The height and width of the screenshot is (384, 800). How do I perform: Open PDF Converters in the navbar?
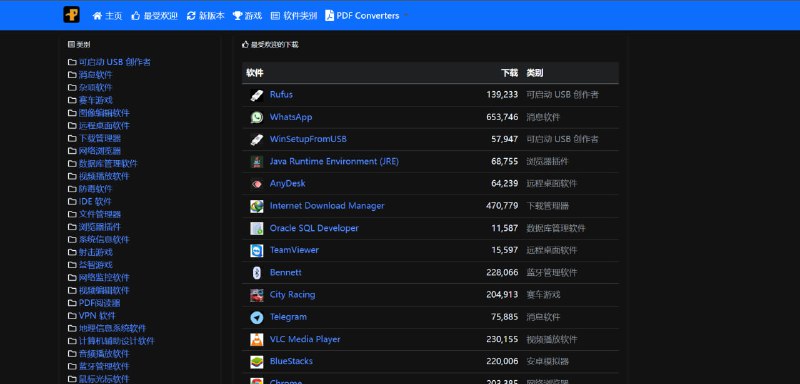(362, 16)
